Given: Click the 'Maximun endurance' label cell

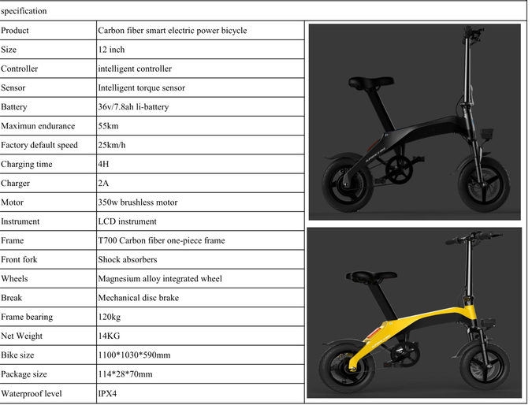Looking at the screenshot, I should coord(48,126).
